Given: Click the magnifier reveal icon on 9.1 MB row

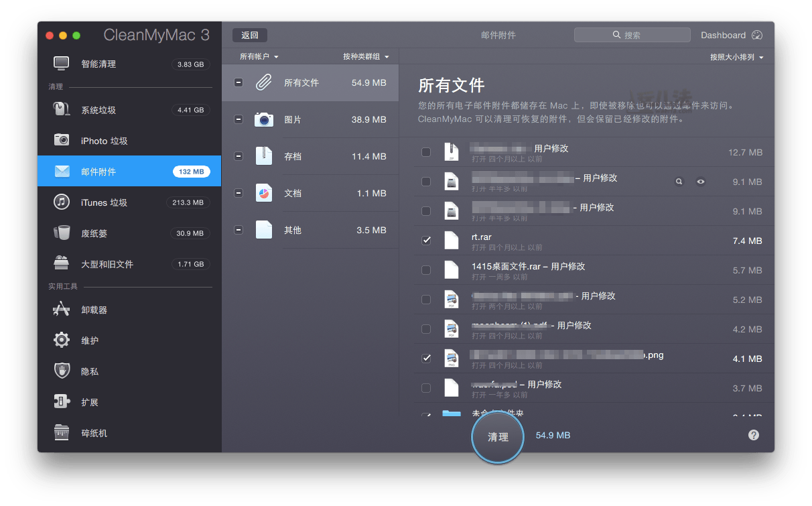Looking at the screenshot, I should tap(679, 181).
